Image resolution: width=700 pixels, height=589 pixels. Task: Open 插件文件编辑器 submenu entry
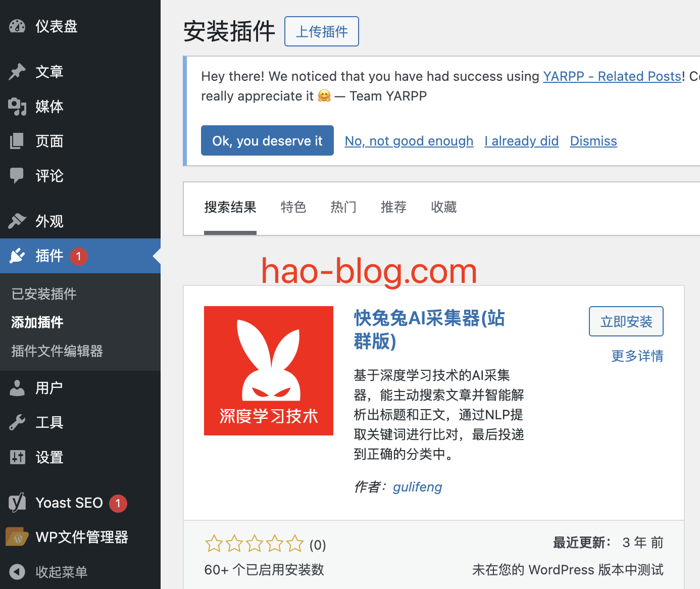pyautogui.click(x=57, y=351)
